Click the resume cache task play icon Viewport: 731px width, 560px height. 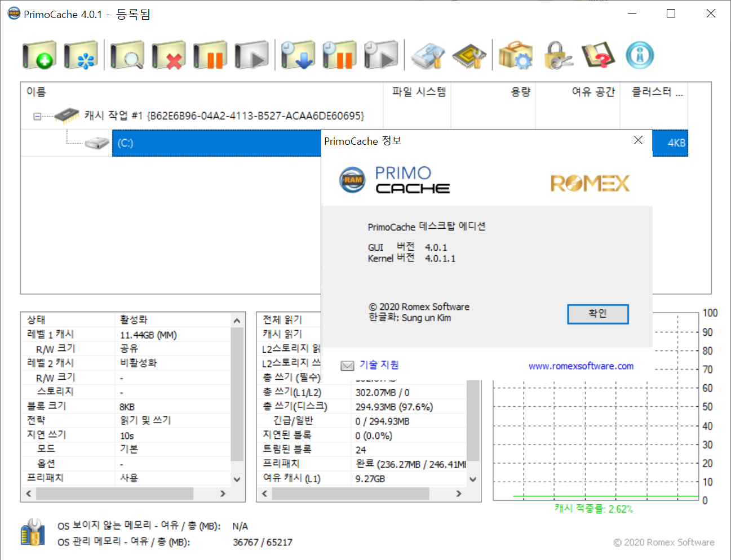(x=252, y=55)
